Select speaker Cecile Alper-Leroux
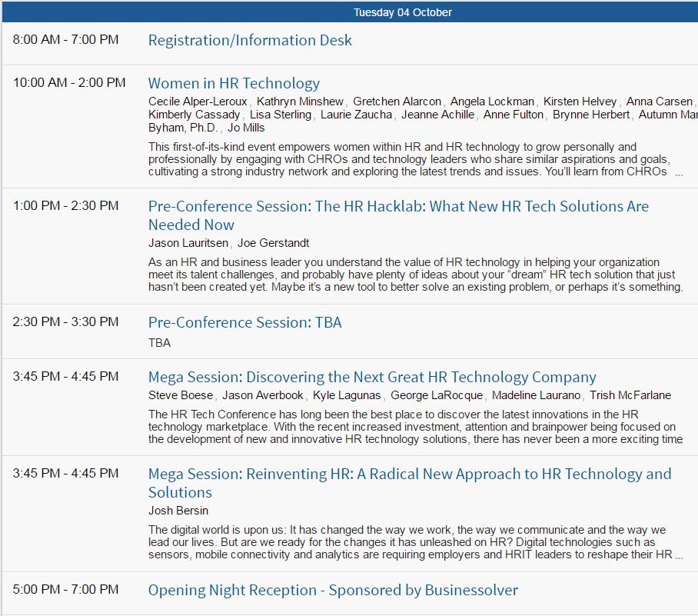This screenshot has width=698, height=616. (198, 102)
